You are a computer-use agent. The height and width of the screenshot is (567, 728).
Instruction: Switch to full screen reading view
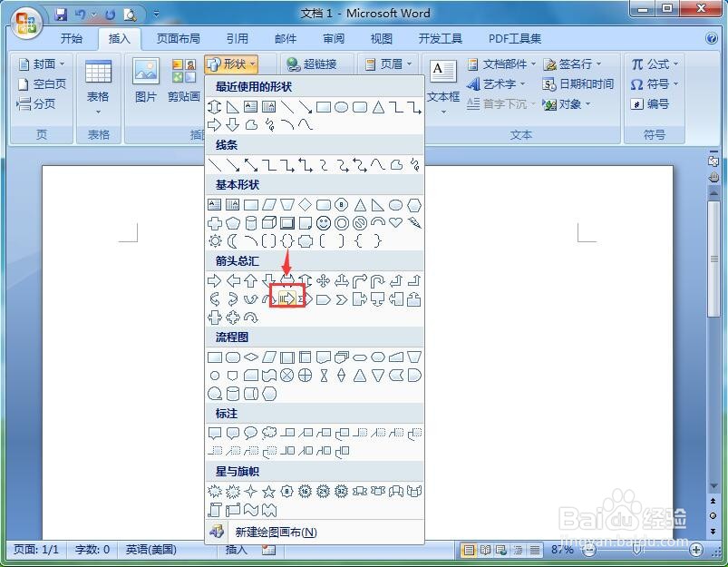pyautogui.click(x=485, y=551)
